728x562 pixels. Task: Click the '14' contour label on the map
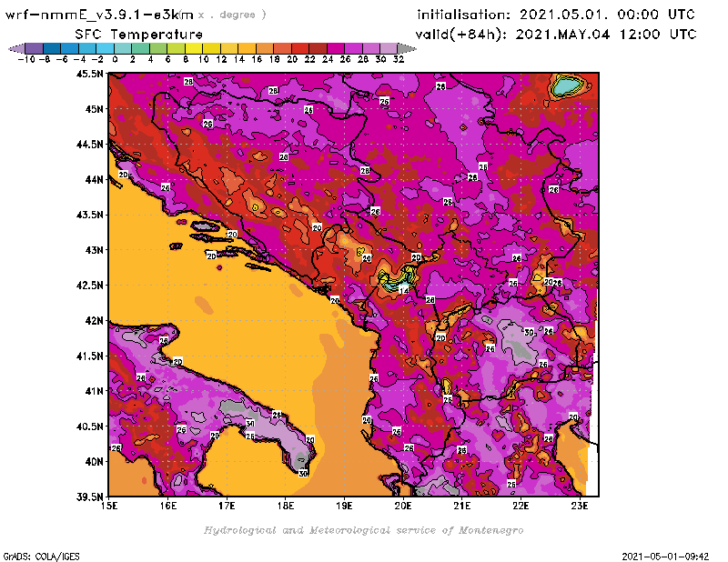tap(403, 291)
